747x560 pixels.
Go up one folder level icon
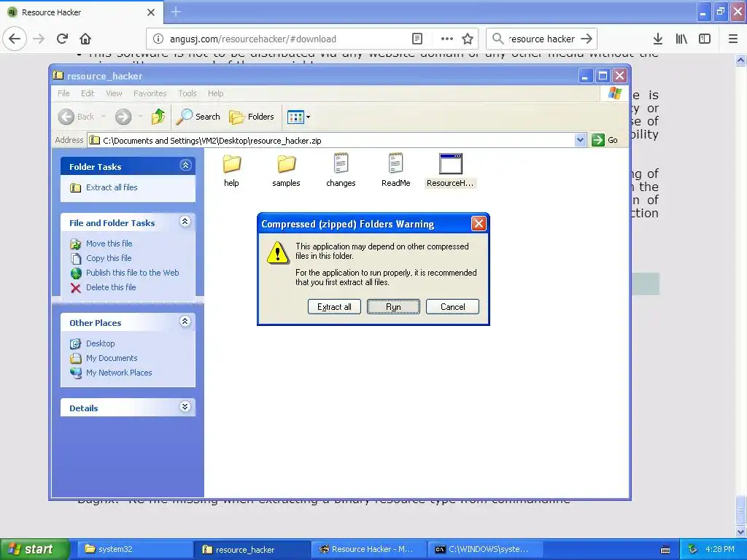tap(158, 117)
